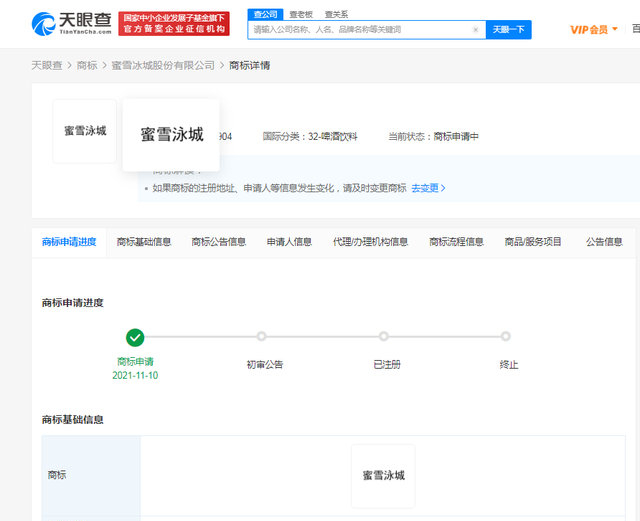Click the 初审公告 progress step marker
The image size is (640, 521).
click(261, 336)
